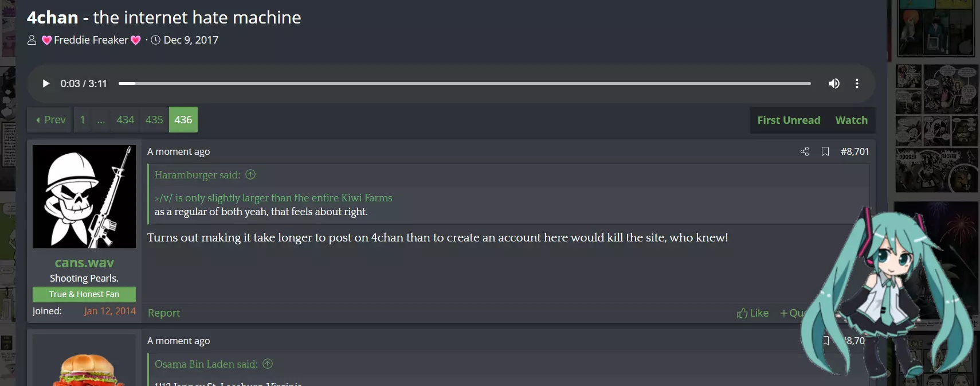Report the cans.wav post

[x=164, y=313]
